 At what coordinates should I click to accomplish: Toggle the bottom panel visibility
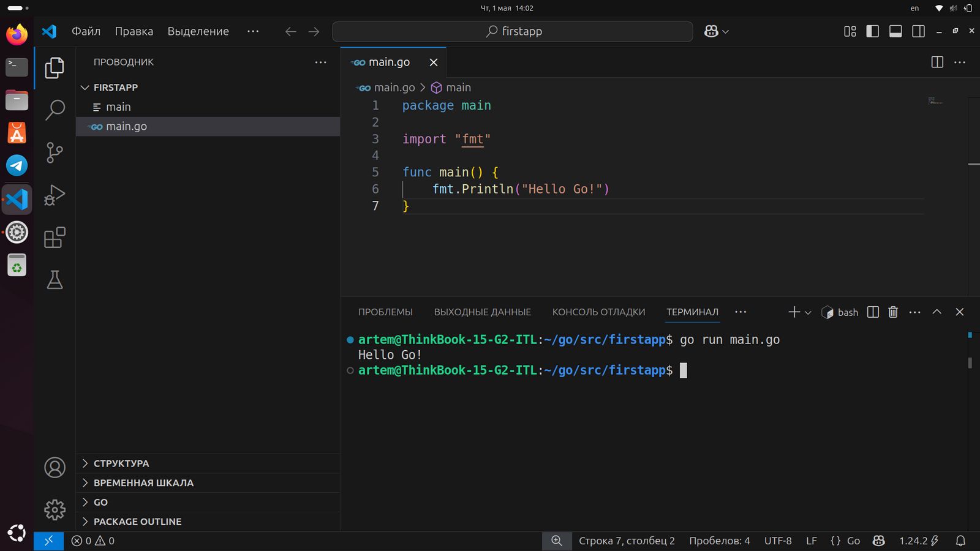[895, 31]
